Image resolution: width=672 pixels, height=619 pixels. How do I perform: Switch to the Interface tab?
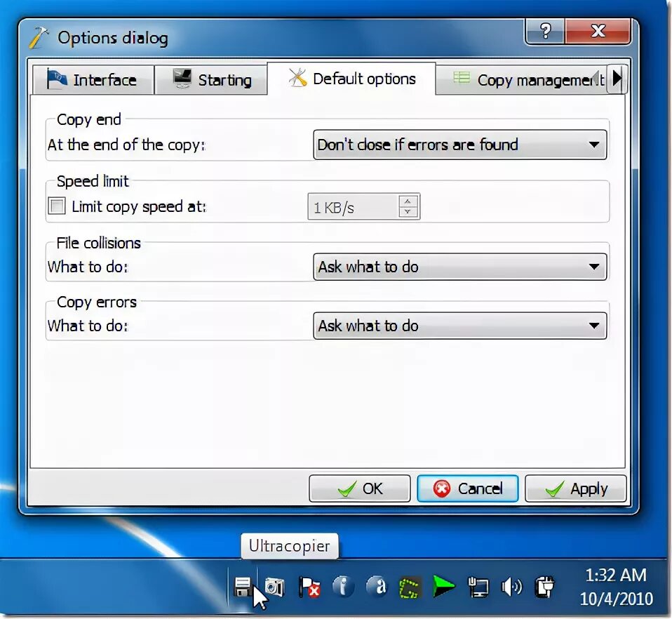click(93, 80)
